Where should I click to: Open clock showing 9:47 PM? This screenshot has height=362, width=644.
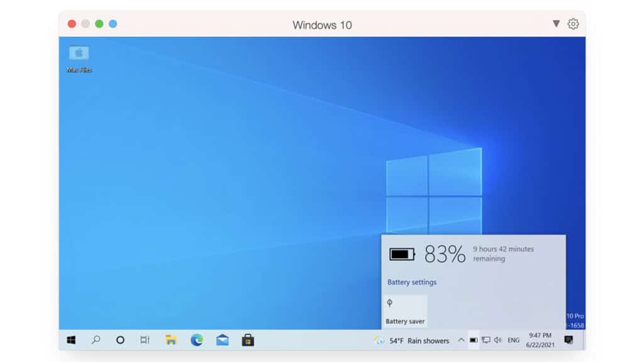point(540,340)
